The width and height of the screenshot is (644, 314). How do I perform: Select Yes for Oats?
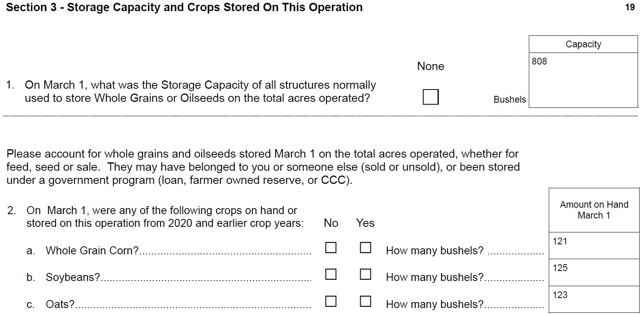[365, 301]
